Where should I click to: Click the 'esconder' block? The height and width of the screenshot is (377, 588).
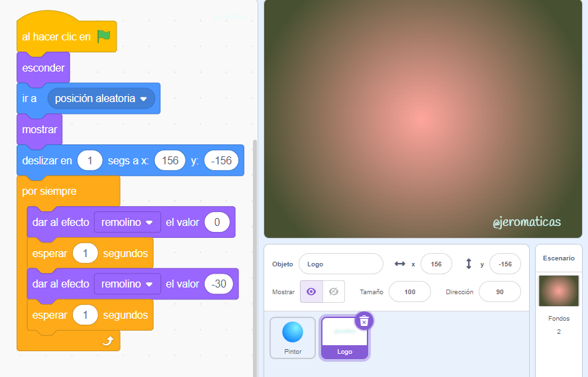pos(43,68)
